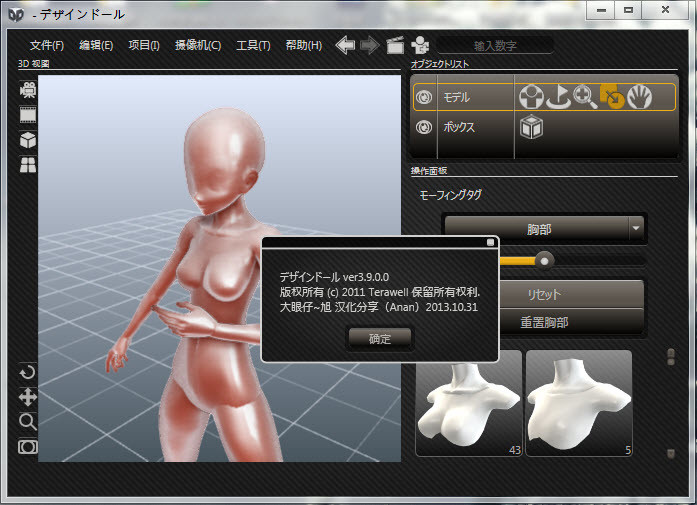Maximize the デザインドール window
697x505 pixels.
pos(628,10)
